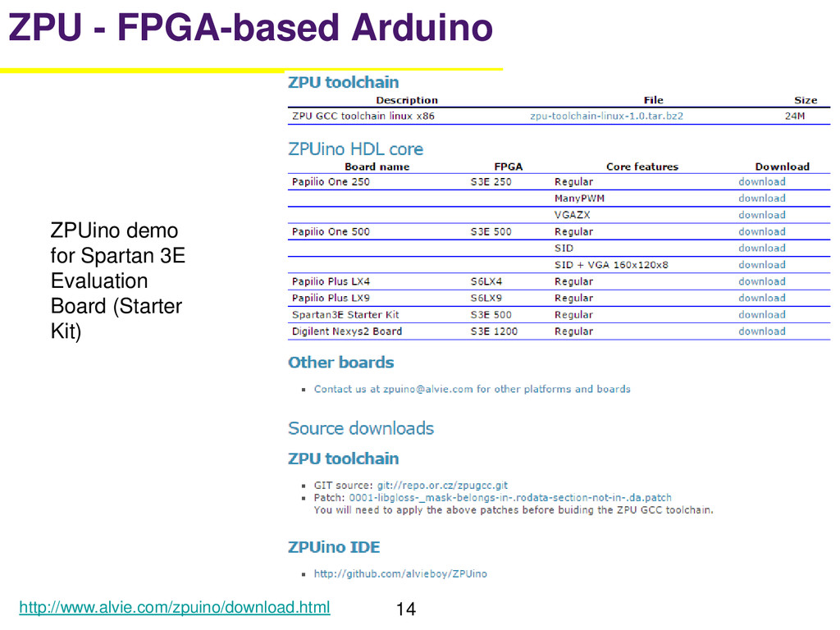Download Papilio One 250 Regular core

(x=762, y=181)
